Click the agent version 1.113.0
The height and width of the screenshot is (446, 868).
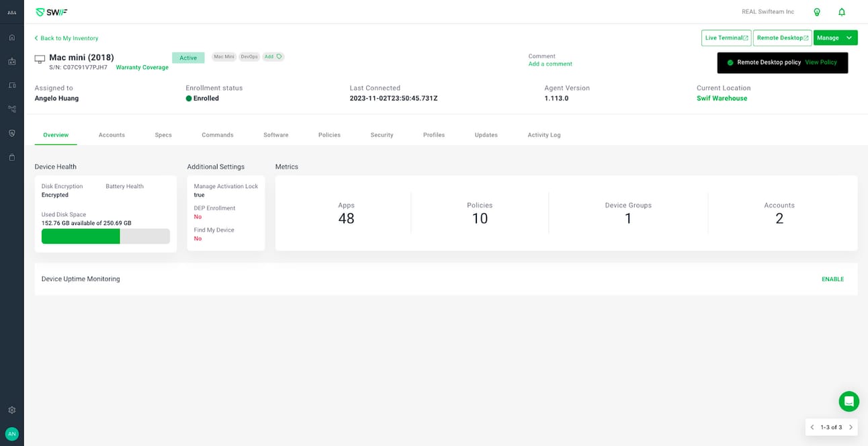(556, 98)
